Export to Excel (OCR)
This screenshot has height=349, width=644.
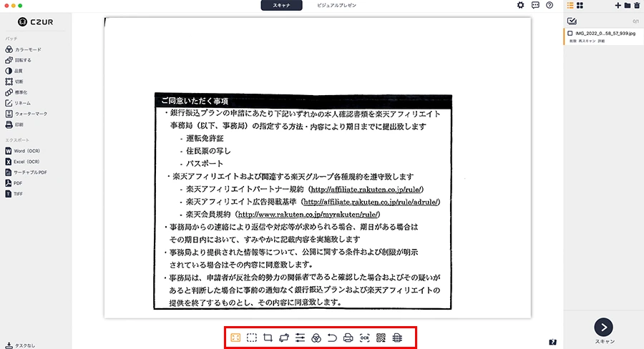pos(23,162)
